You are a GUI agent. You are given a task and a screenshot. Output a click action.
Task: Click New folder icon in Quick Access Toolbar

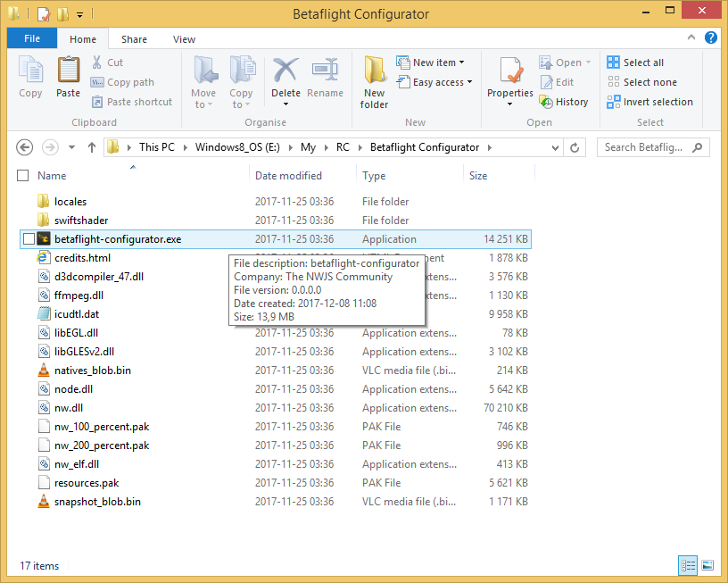point(62,14)
